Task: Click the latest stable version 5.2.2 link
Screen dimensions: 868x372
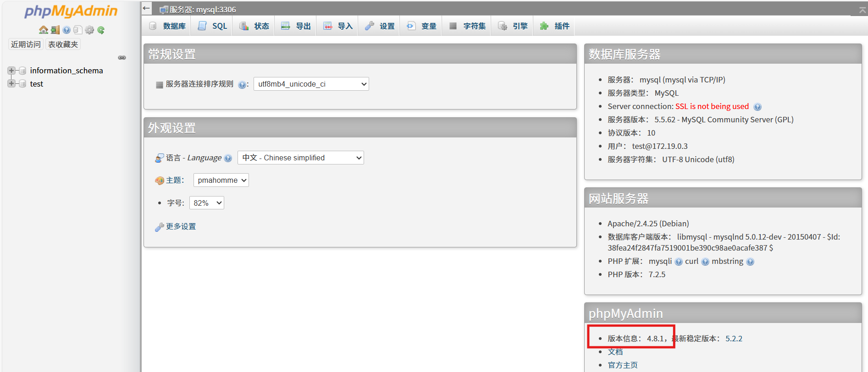Action: tap(734, 339)
